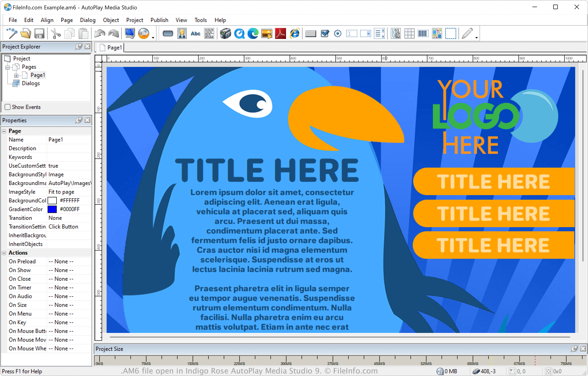The image size is (588, 376).
Task: Open the Object menu
Action: pyautogui.click(x=111, y=20)
